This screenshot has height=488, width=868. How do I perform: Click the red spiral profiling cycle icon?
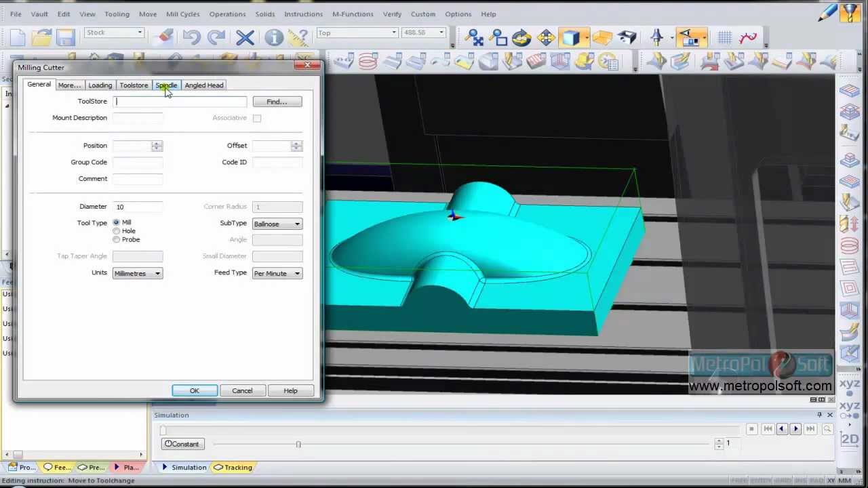click(368, 62)
